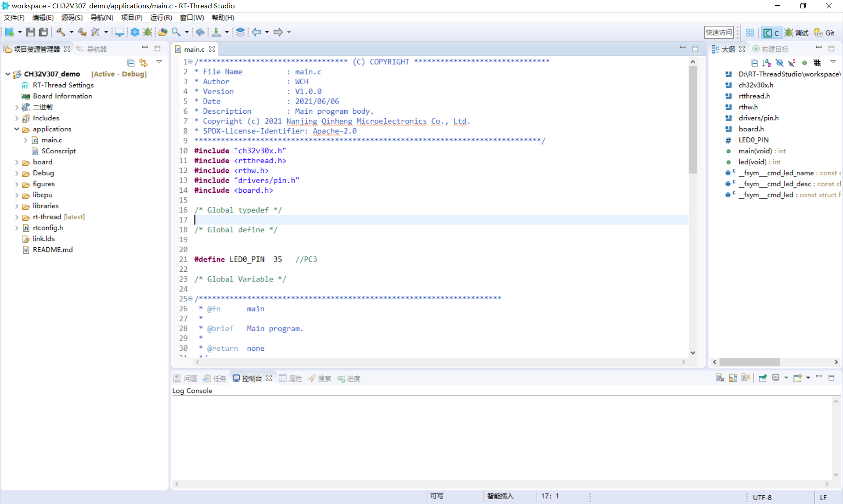Select the C perspective button
843x504 pixels.
click(771, 32)
